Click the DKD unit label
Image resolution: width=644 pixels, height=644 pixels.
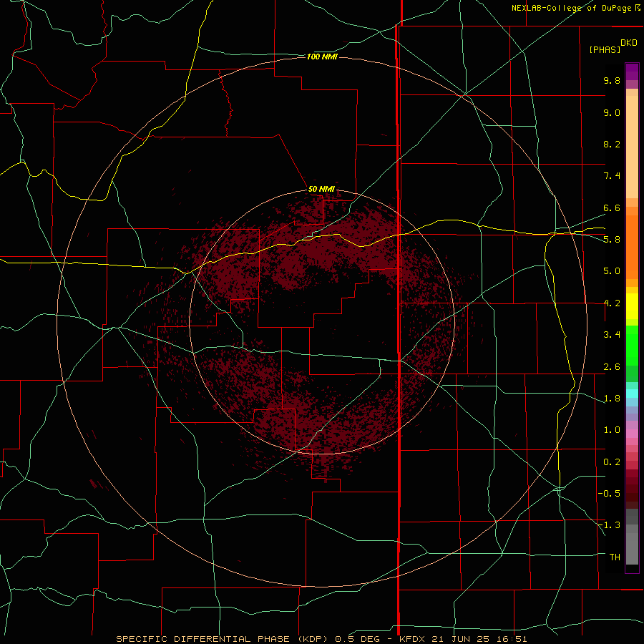click(x=629, y=43)
